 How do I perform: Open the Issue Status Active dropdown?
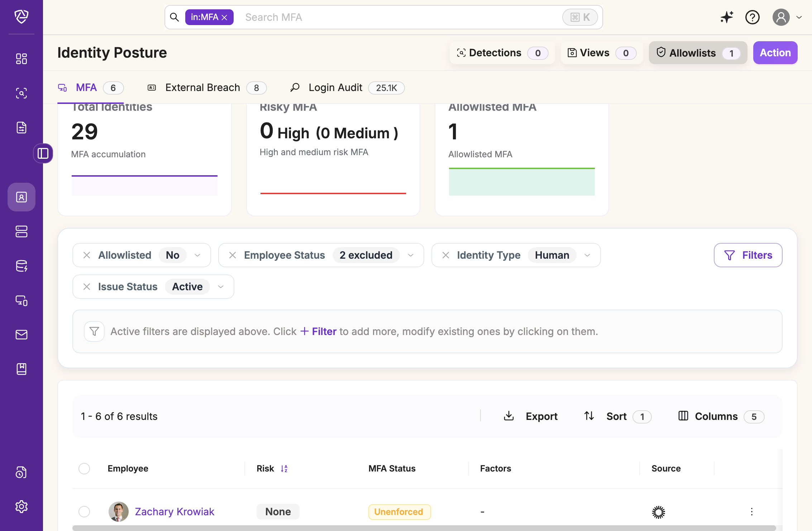[221, 287]
